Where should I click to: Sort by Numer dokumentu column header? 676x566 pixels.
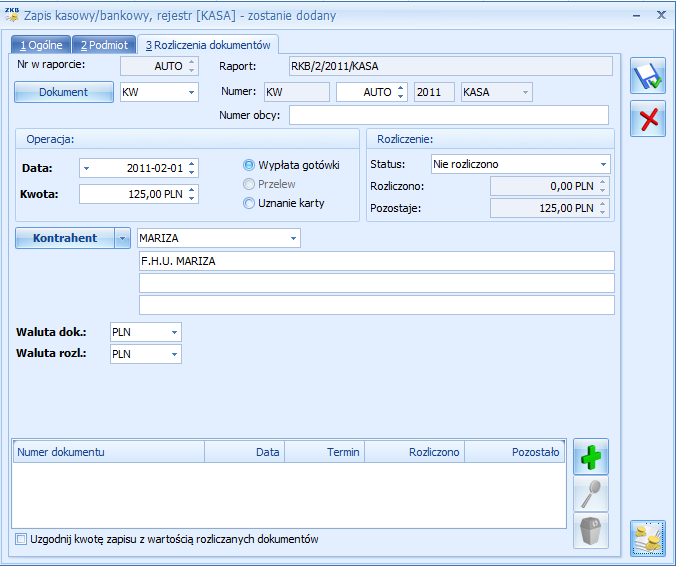[109, 452]
